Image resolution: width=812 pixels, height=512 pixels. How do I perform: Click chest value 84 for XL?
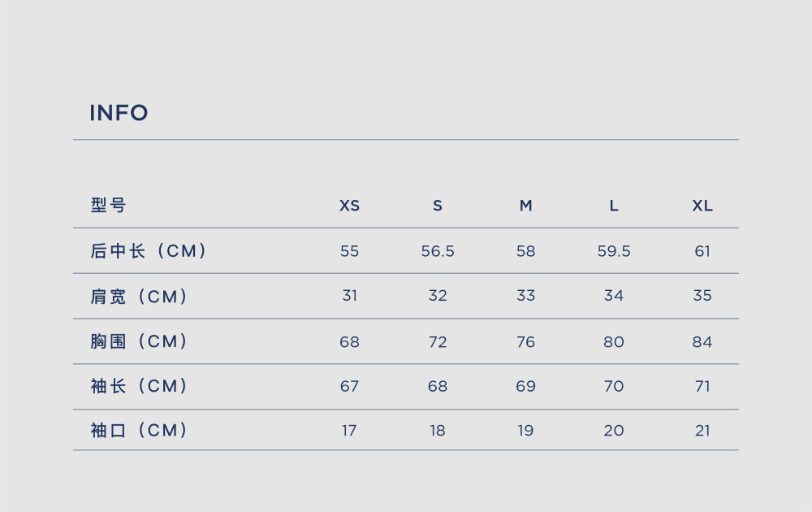click(x=702, y=342)
